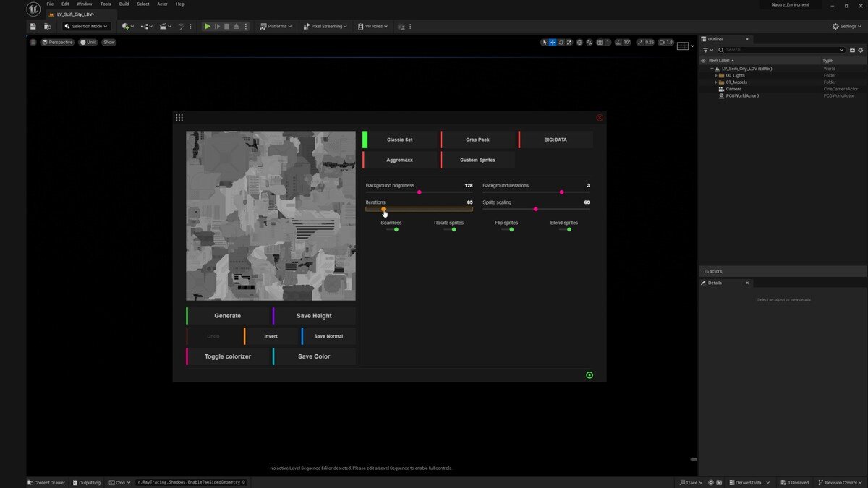Image resolution: width=868 pixels, height=488 pixels.
Task: Enable the Custom Sprites set
Action: coord(477,160)
